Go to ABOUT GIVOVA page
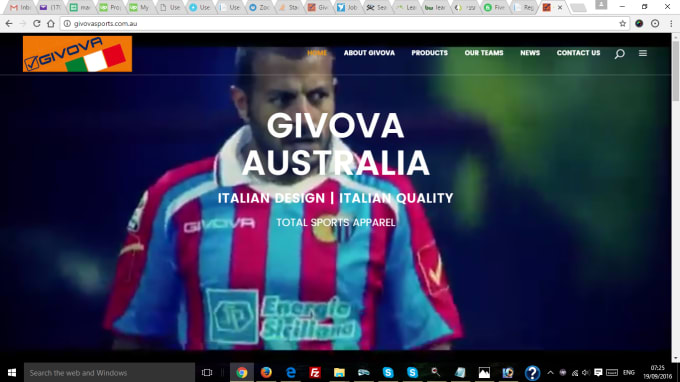 [x=369, y=53]
